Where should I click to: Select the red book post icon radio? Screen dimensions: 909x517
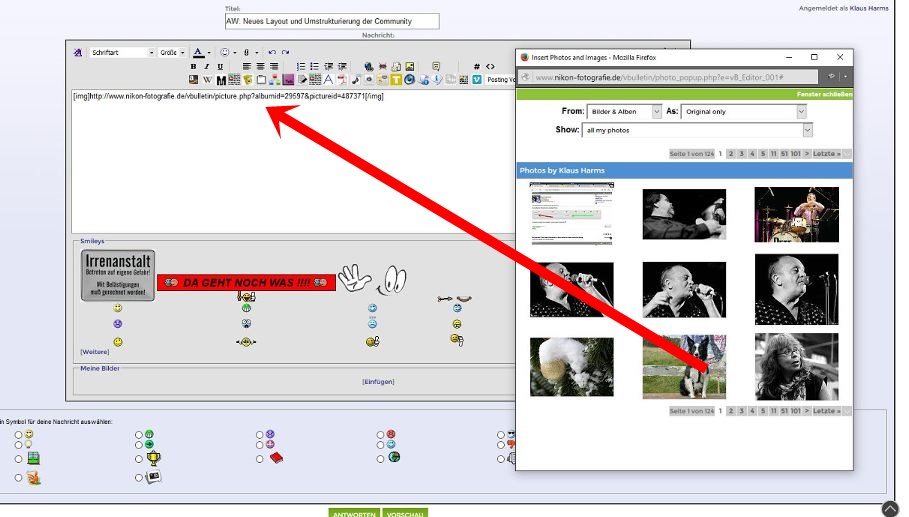[260, 459]
